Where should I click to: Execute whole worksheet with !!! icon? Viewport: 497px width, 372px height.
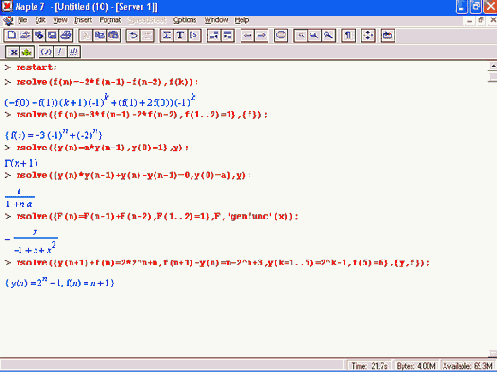(73, 52)
